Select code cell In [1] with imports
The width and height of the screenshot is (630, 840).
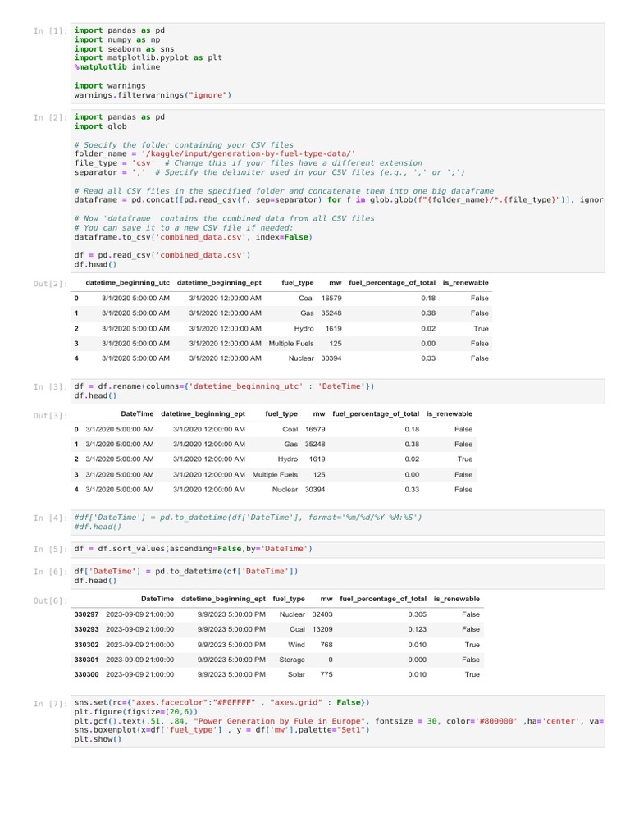tap(337, 63)
